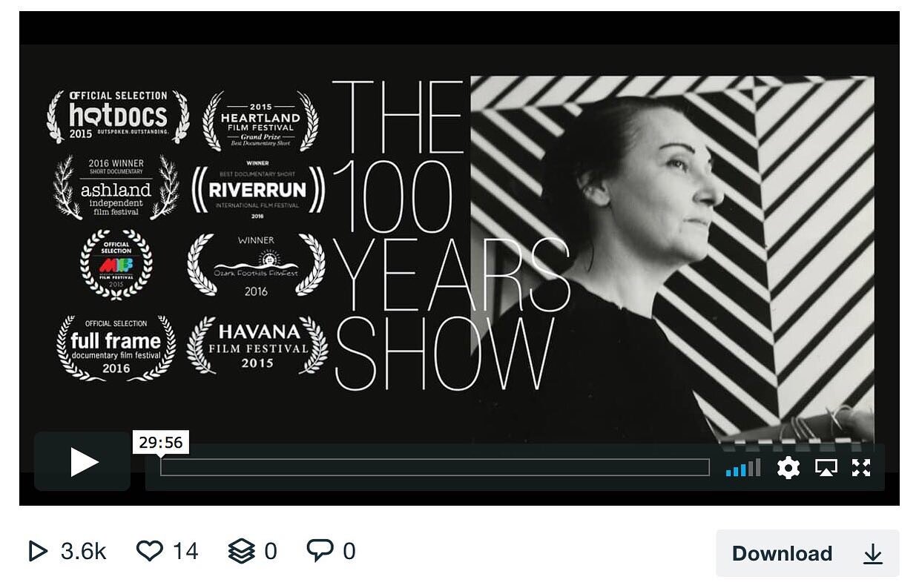The width and height of the screenshot is (919, 588).
Task: Click the RiverRun International Film Festival badge
Action: click(257, 190)
